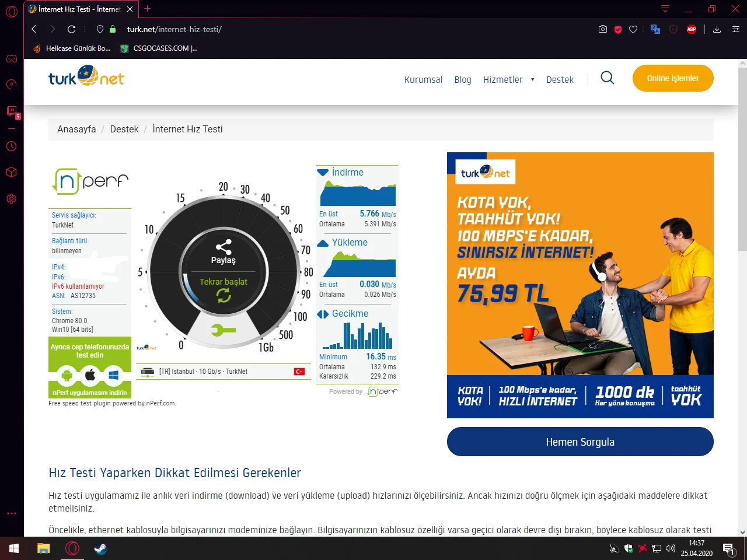Download nPerf Windows app icon
The image size is (747, 560).
(114, 374)
